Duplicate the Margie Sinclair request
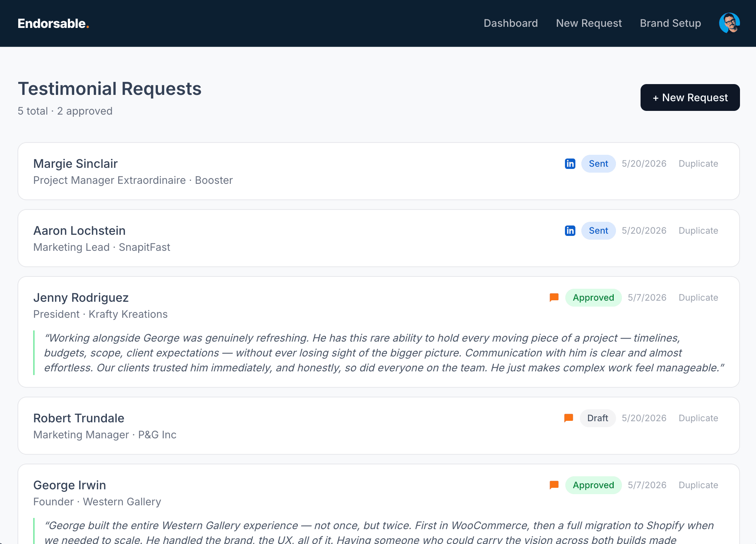The width and height of the screenshot is (756, 544). [698, 164]
